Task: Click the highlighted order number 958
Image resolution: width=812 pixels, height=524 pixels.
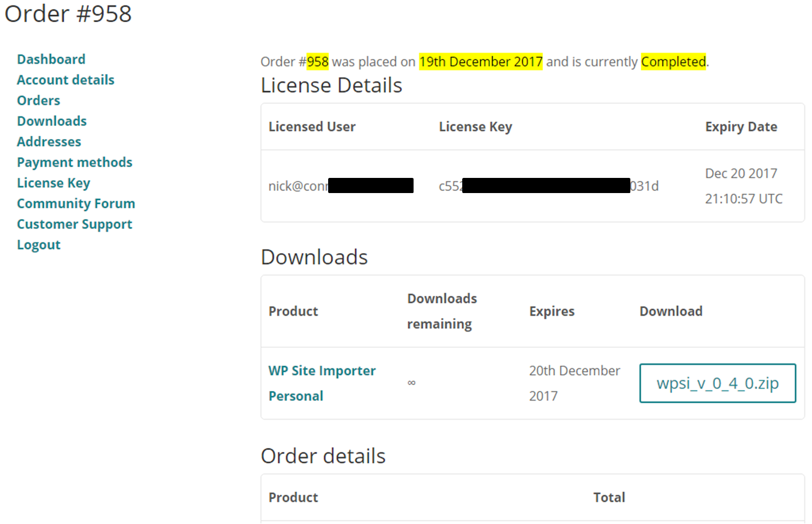Action: [x=317, y=62]
